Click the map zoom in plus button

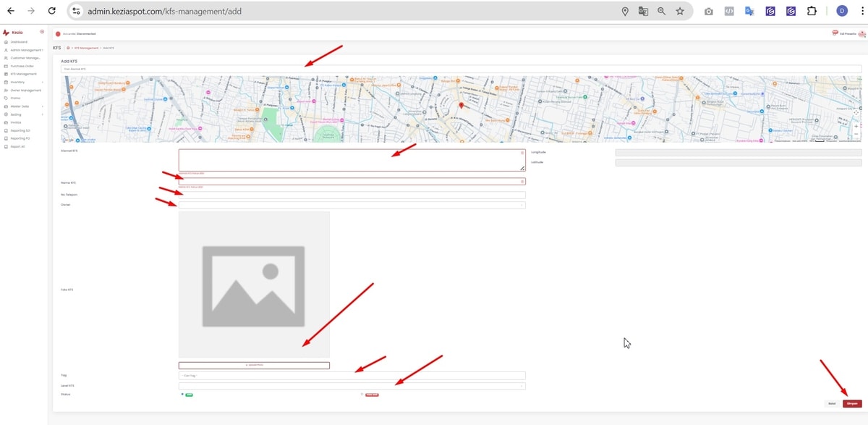856,126
